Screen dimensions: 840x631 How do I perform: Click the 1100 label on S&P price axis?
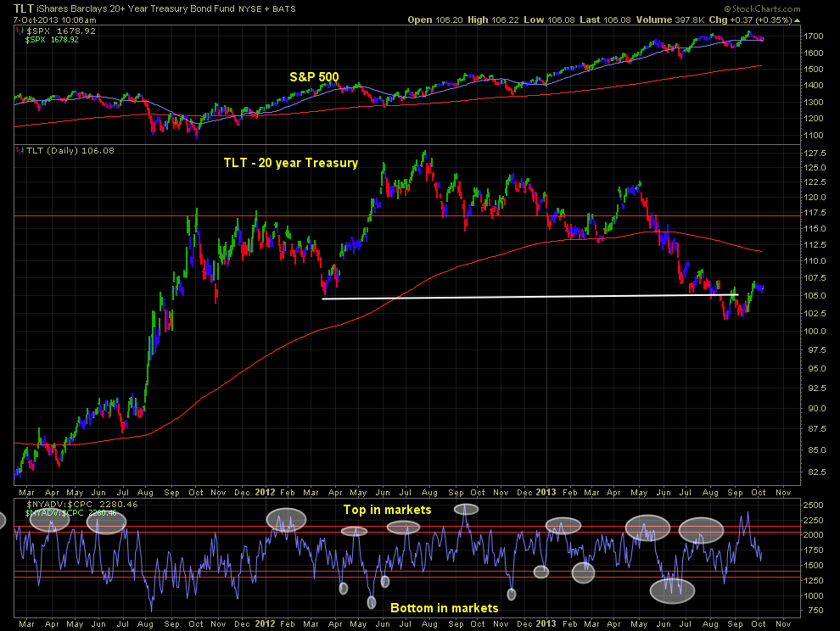(813, 136)
